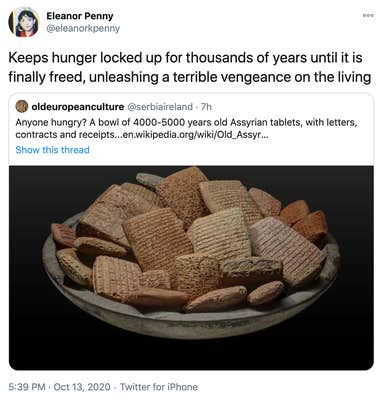This screenshot has height=400, width=384.
Task: Open the bowl of tablets image
Action: [191, 268]
